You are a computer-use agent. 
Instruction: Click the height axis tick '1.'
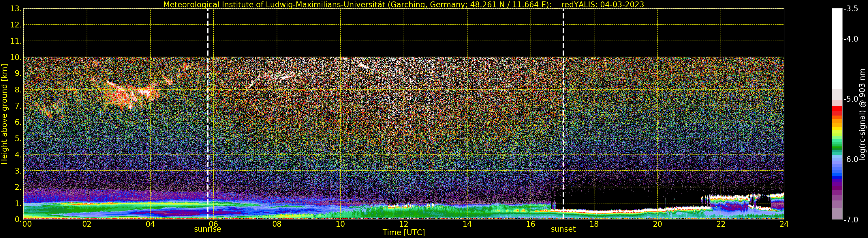click(x=18, y=203)
